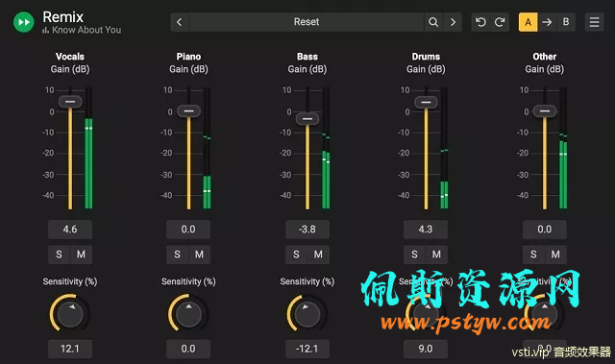Open the Reset preset name field
The height and width of the screenshot is (364, 615).
[x=307, y=22]
